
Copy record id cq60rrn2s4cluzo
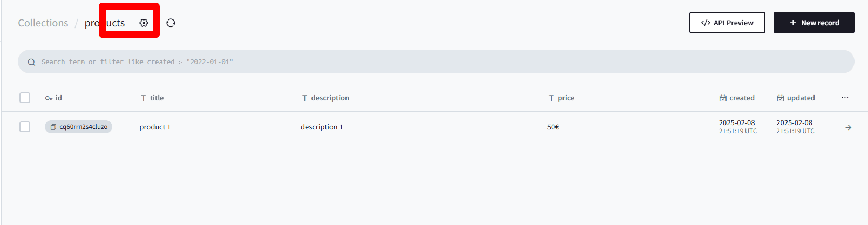(78, 127)
